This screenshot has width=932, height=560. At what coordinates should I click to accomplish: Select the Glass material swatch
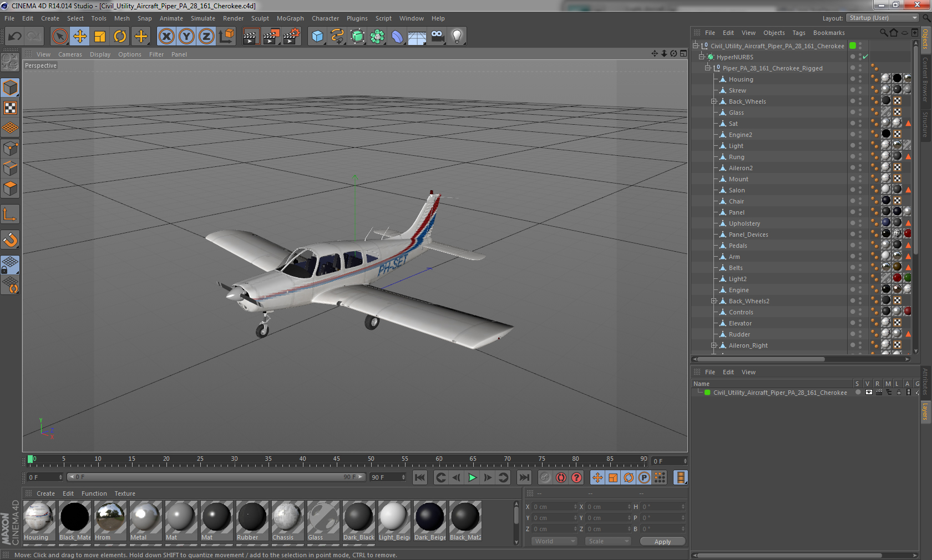(323, 520)
